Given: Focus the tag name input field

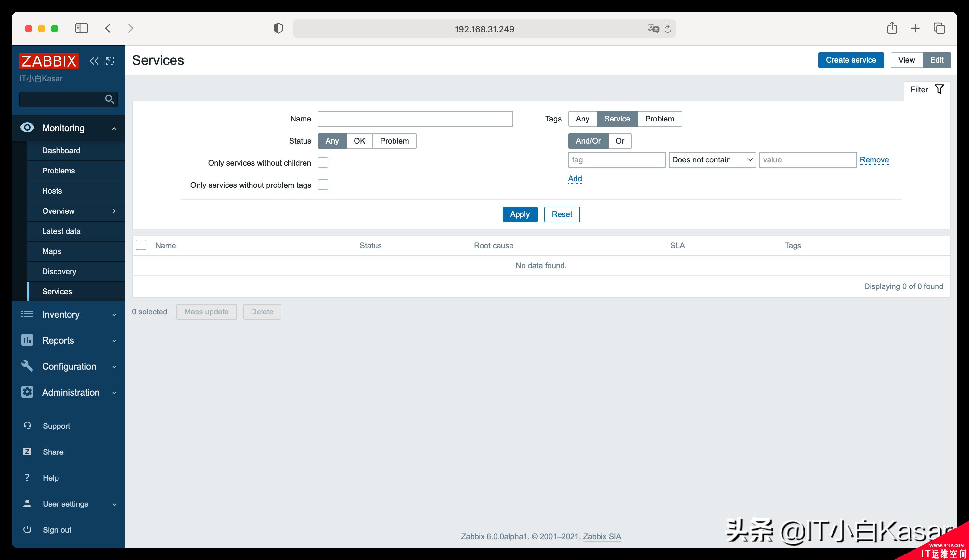Looking at the screenshot, I should click(x=617, y=159).
